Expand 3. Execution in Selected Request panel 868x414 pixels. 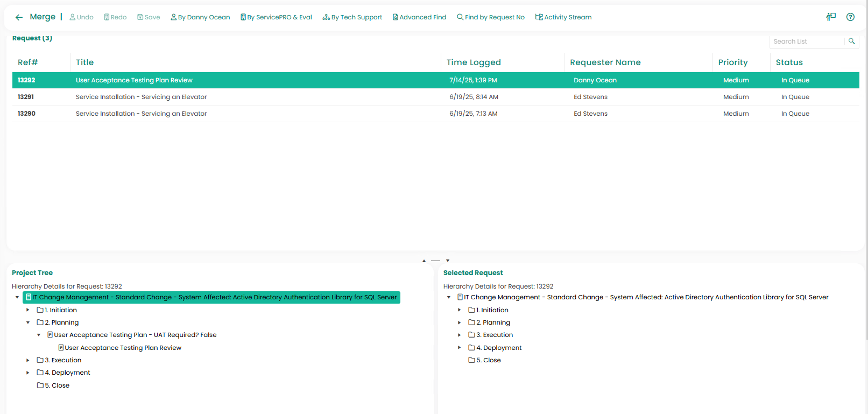pos(459,335)
